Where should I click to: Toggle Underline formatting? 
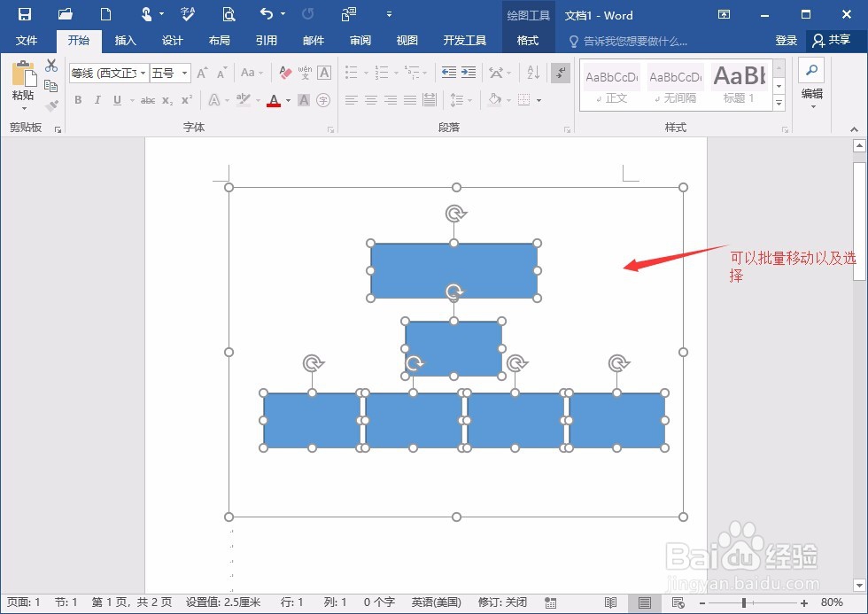(117, 100)
